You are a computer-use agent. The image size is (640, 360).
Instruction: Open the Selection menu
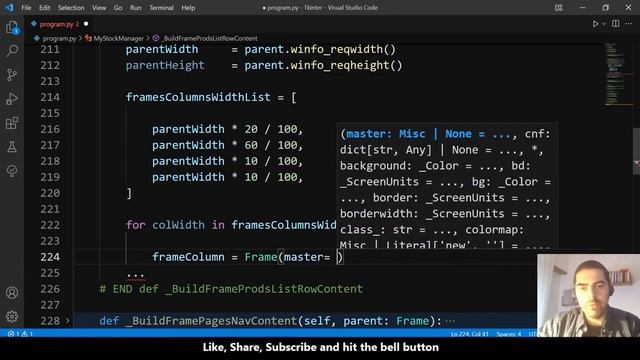tap(71, 8)
